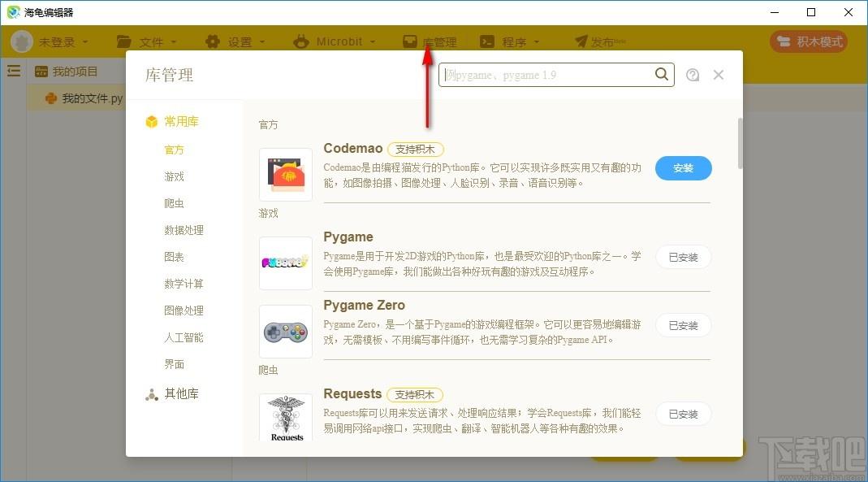
Task: Click the robot icon beside Microbit
Action: pyautogui.click(x=301, y=41)
